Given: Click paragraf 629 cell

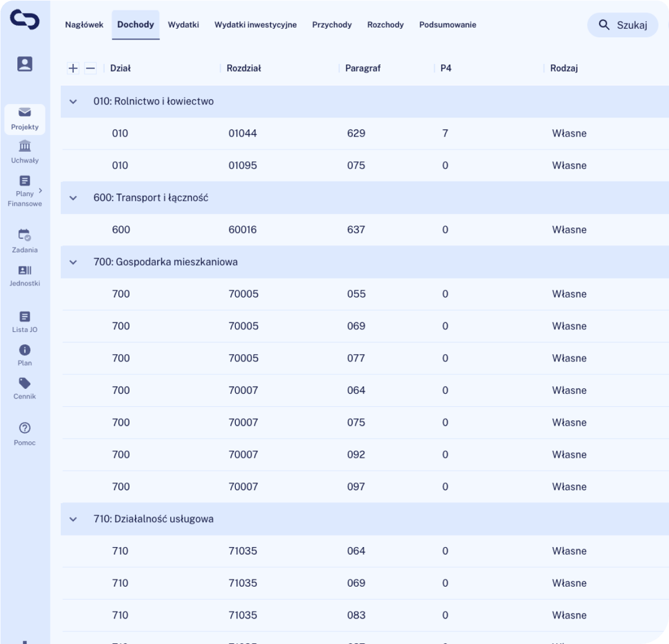Looking at the screenshot, I should point(356,133).
